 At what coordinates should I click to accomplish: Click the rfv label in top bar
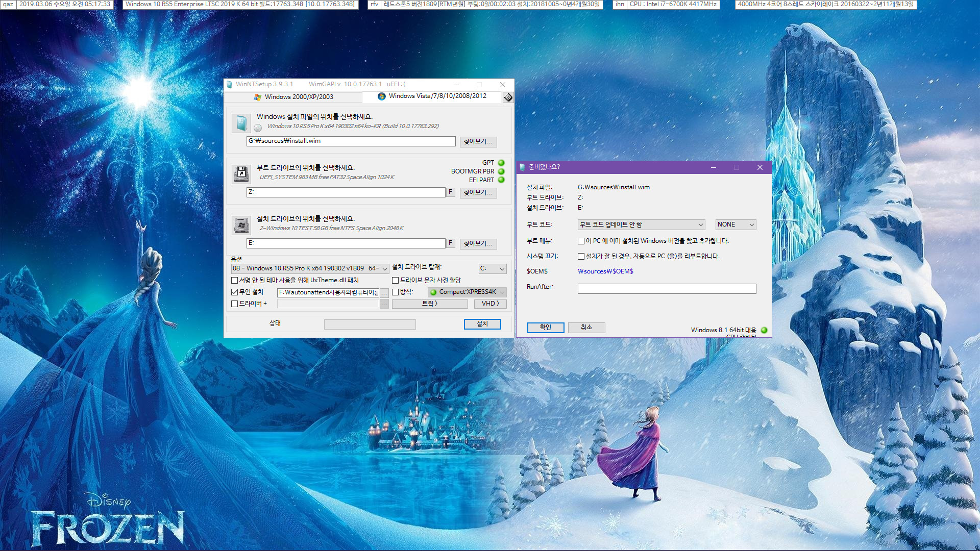tap(374, 4)
